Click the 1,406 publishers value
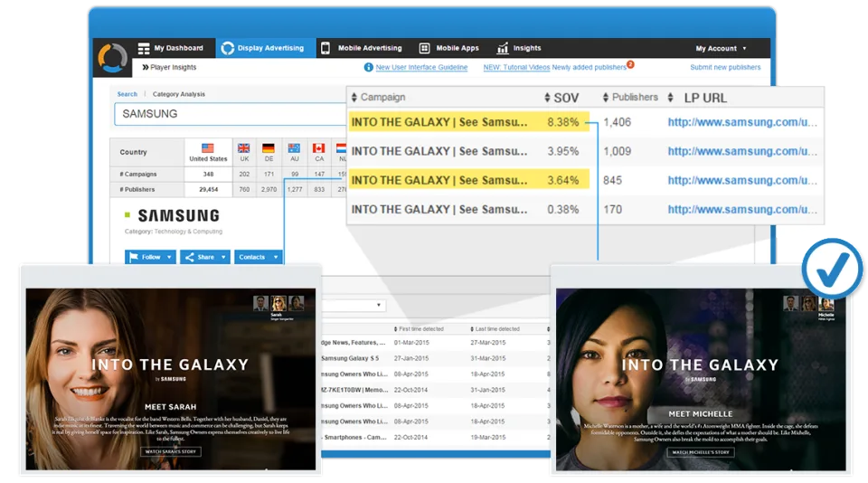 [618, 122]
